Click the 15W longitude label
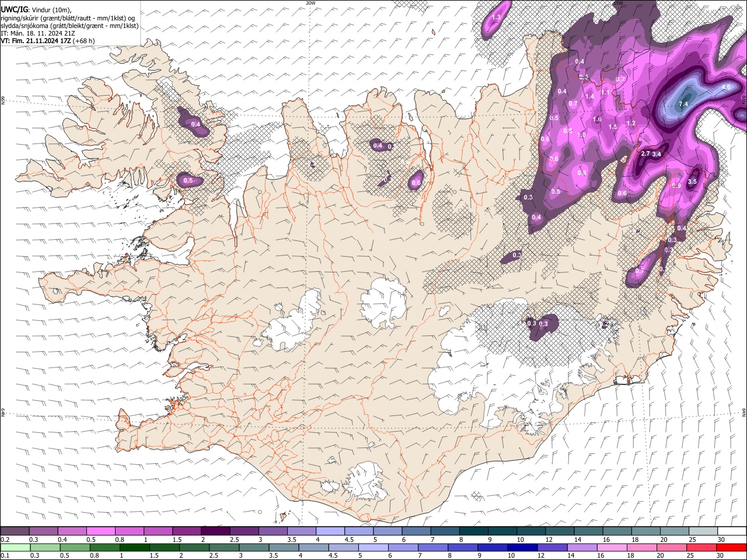The width and height of the screenshot is (747, 560). pyautogui.click(x=619, y=3)
